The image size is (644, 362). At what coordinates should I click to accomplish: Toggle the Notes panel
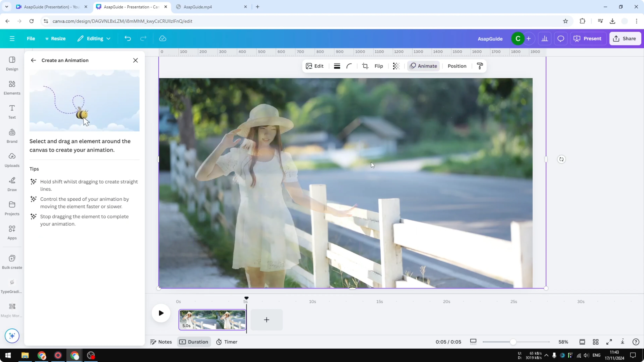click(x=161, y=342)
